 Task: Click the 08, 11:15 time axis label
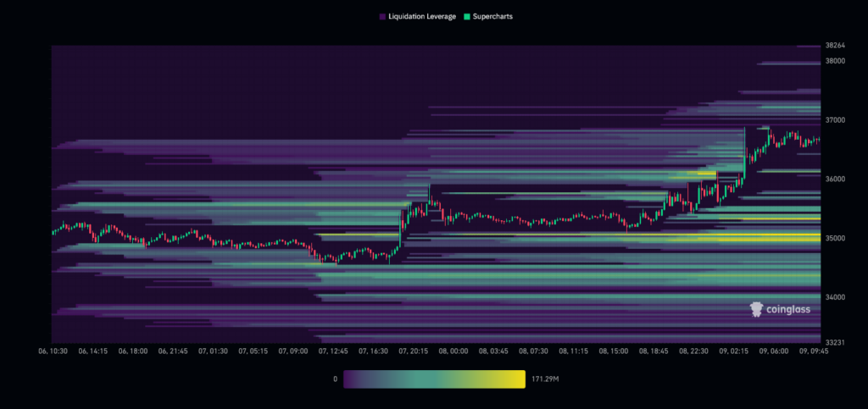(x=574, y=351)
